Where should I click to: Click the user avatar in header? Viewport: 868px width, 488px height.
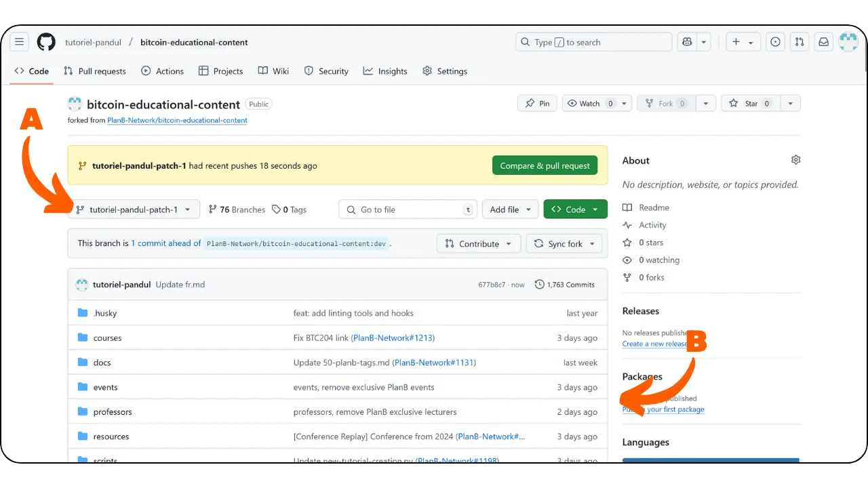pos(848,42)
